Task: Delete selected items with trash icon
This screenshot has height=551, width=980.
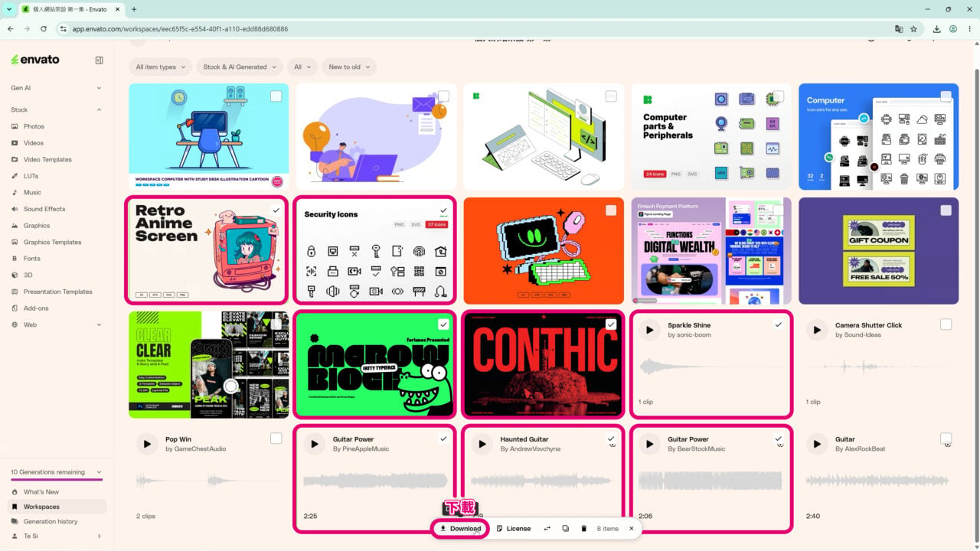Action: (583, 529)
